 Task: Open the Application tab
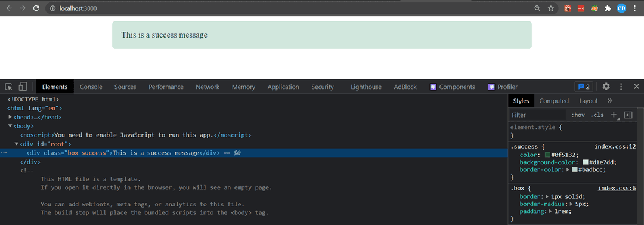pyautogui.click(x=283, y=87)
